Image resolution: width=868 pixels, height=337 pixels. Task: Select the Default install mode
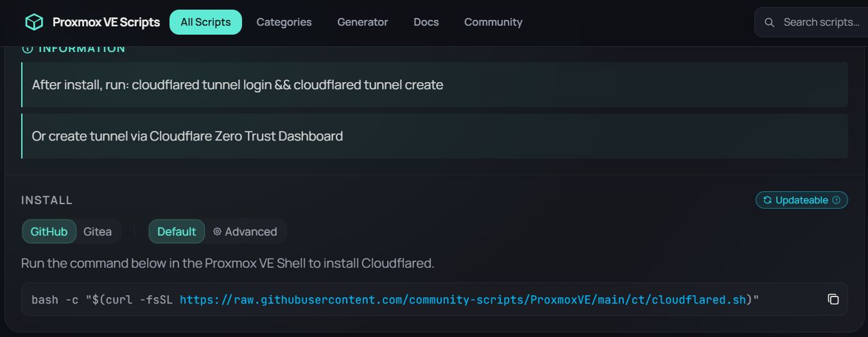(x=177, y=232)
